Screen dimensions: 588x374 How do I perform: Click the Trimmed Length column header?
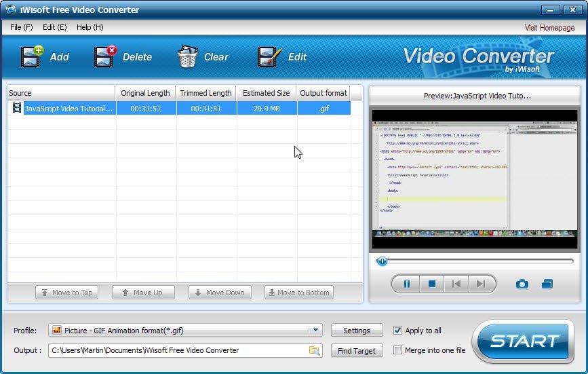[x=206, y=93]
